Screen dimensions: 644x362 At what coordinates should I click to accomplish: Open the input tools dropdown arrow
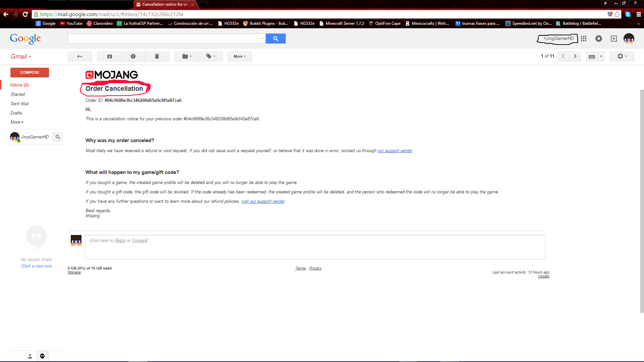601,56
